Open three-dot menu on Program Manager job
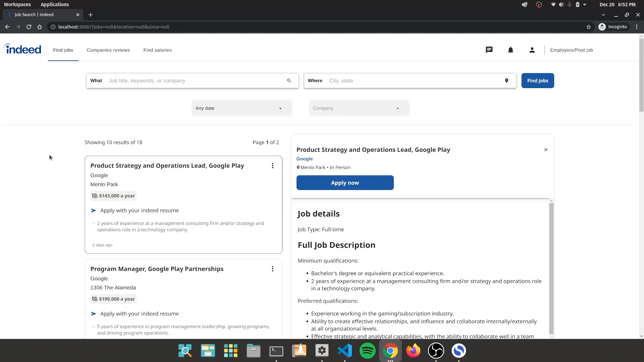644x362 pixels. pyautogui.click(x=273, y=269)
